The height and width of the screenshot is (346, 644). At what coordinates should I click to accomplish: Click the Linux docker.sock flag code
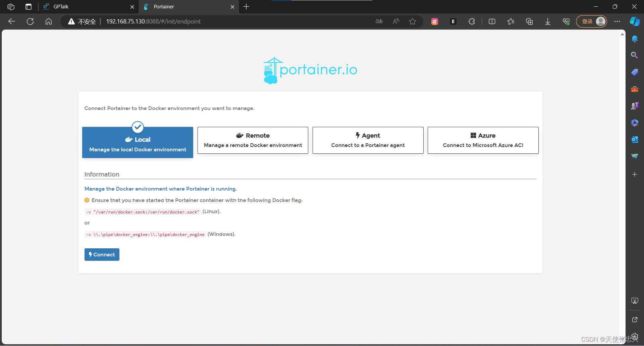(143, 212)
